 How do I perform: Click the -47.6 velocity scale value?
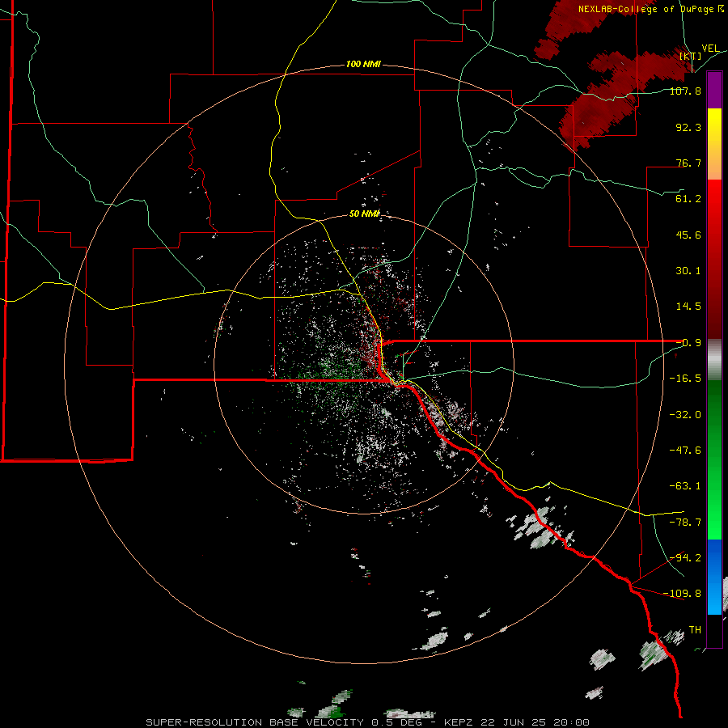pyautogui.click(x=685, y=451)
